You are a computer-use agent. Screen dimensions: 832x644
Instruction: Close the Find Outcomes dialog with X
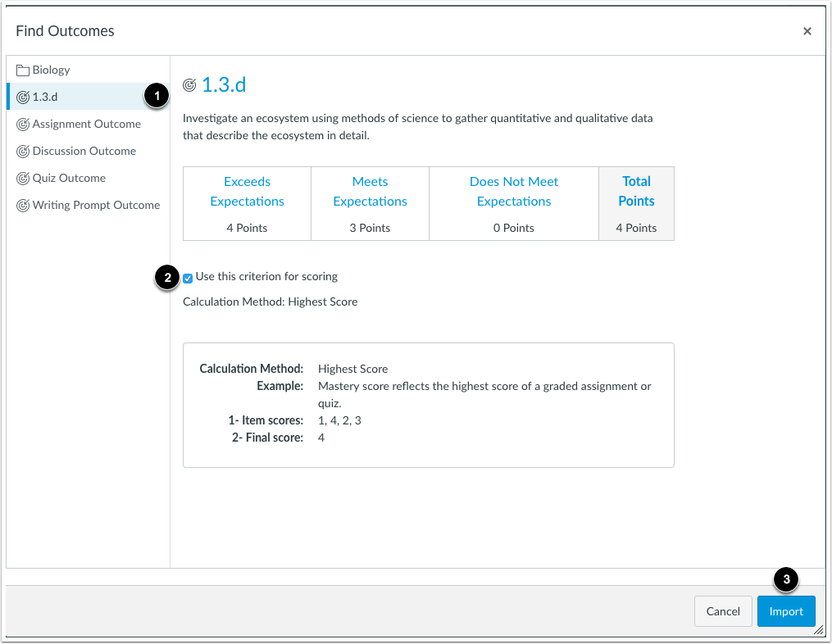point(807,31)
